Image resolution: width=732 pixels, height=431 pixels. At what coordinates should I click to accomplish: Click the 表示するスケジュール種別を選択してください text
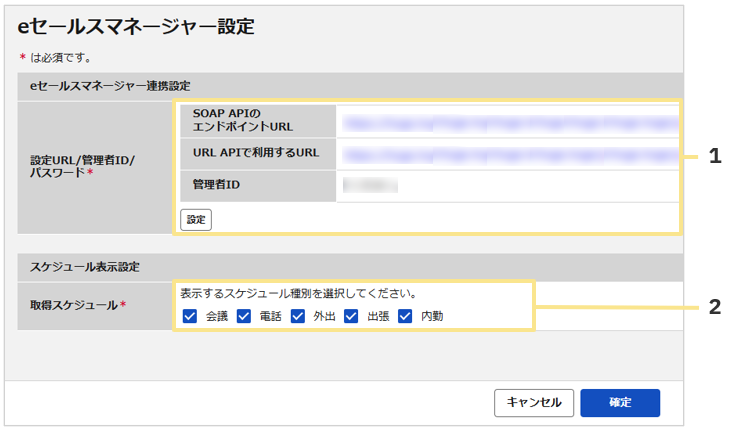coord(299,294)
